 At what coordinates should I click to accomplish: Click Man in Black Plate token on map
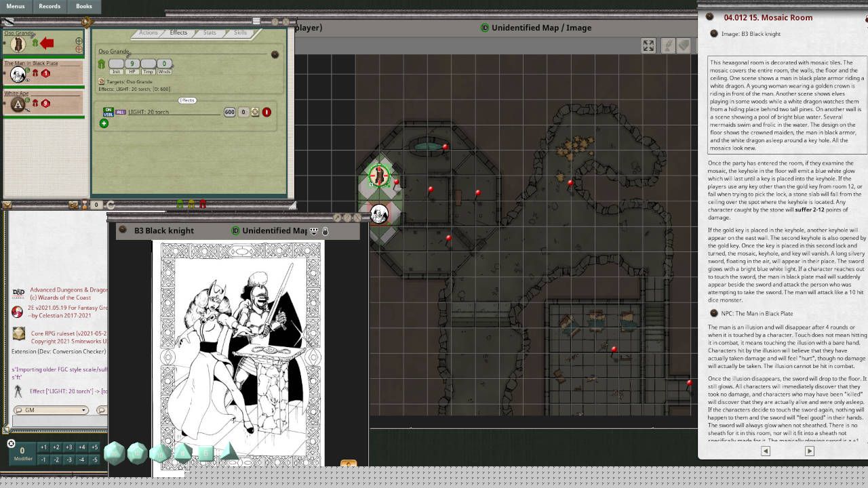(379, 214)
